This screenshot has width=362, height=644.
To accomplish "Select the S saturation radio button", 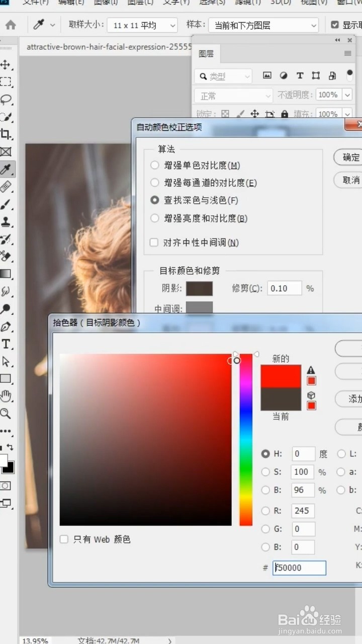I will pos(265,472).
